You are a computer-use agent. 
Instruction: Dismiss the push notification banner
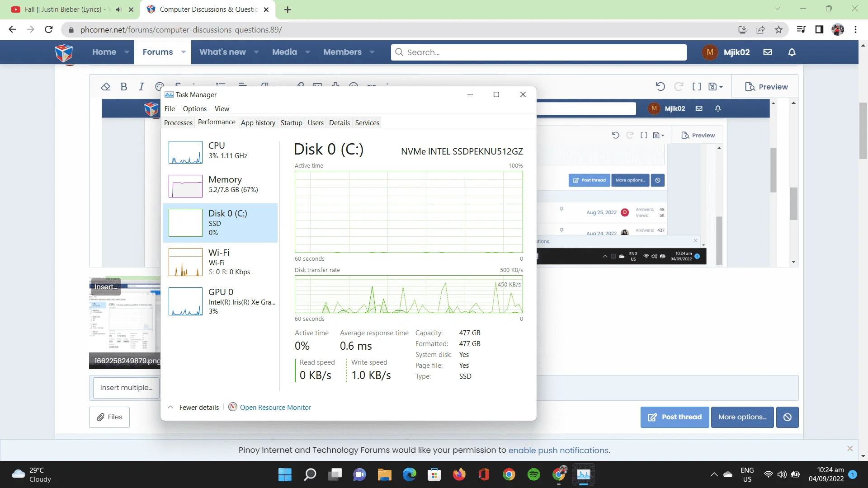point(850,449)
